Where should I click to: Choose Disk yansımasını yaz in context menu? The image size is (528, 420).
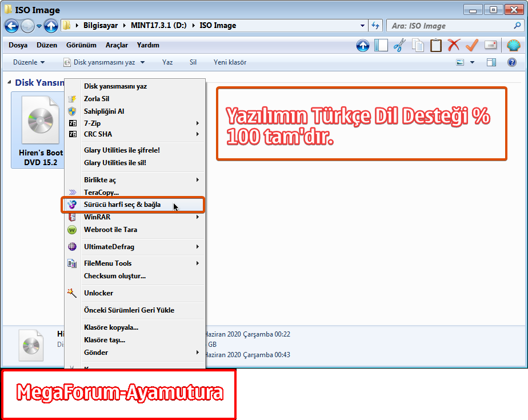135,86
